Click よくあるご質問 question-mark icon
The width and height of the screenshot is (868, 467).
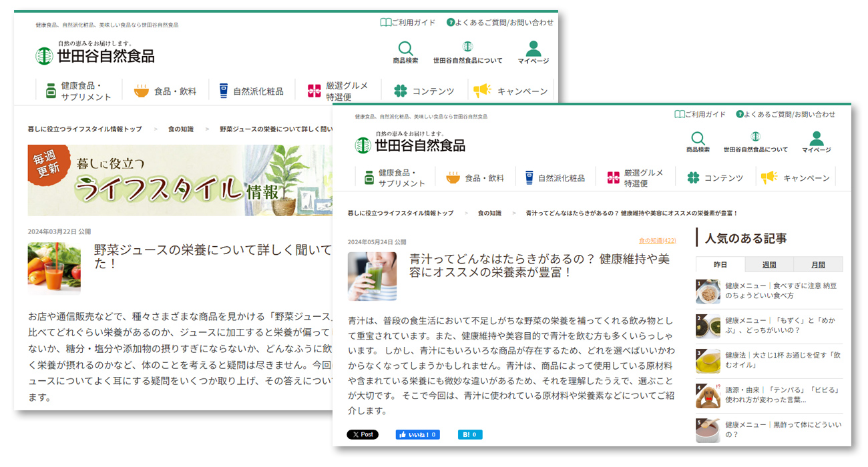point(740,115)
